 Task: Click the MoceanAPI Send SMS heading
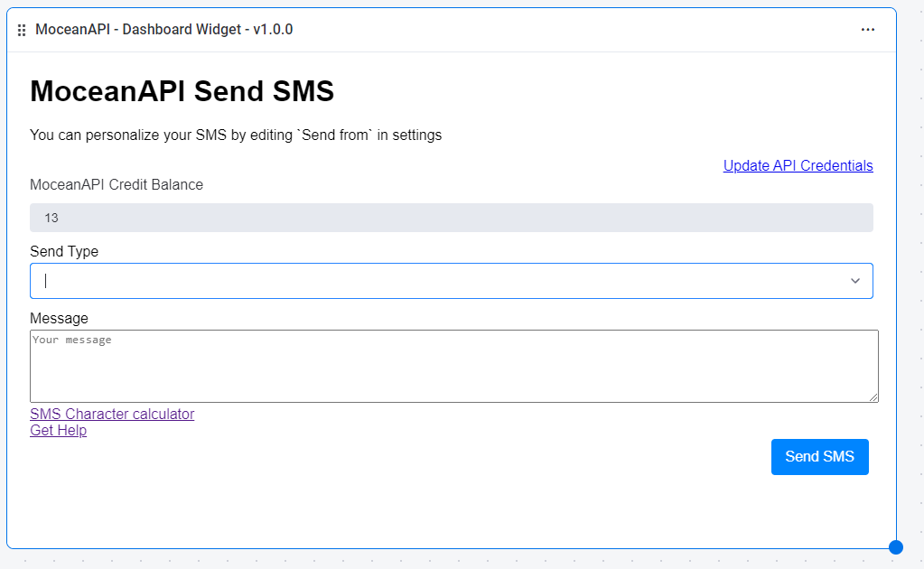coord(181,90)
